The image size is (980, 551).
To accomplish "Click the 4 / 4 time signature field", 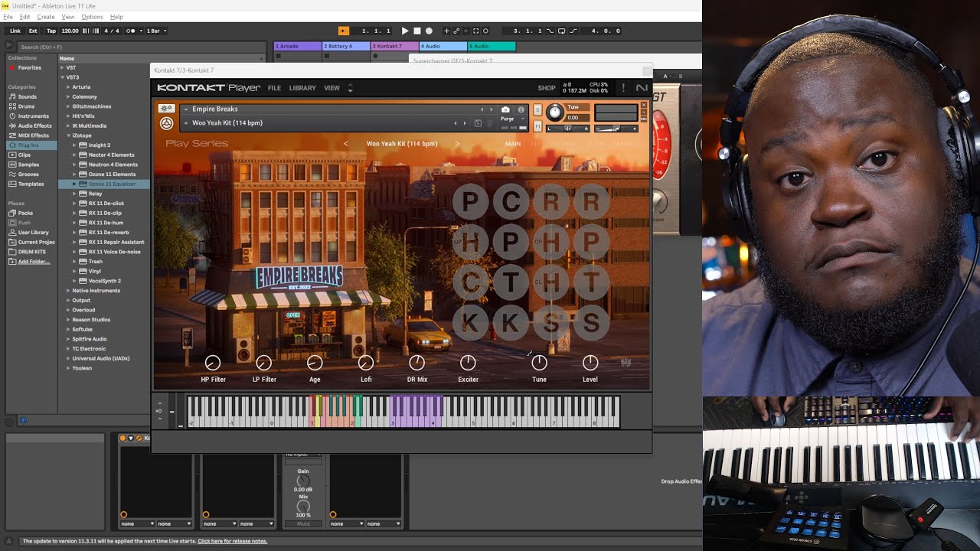I will [112, 31].
